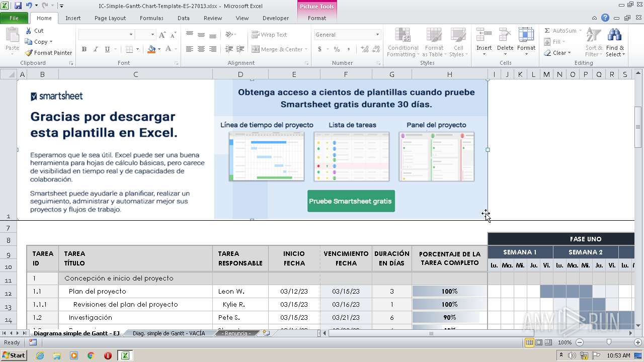Switch to Page Layout tab
The image size is (644, 362).
point(110,18)
